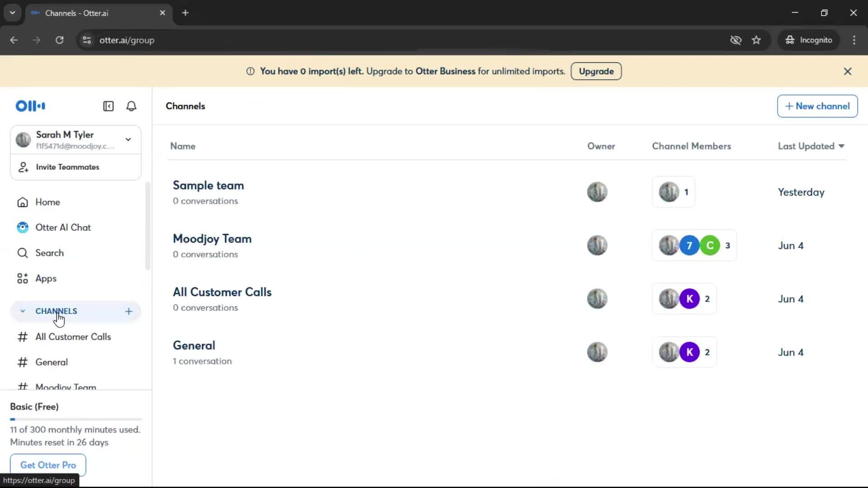Open General channel in list
Image resolution: width=868 pixels, height=488 pixels.
194,345
